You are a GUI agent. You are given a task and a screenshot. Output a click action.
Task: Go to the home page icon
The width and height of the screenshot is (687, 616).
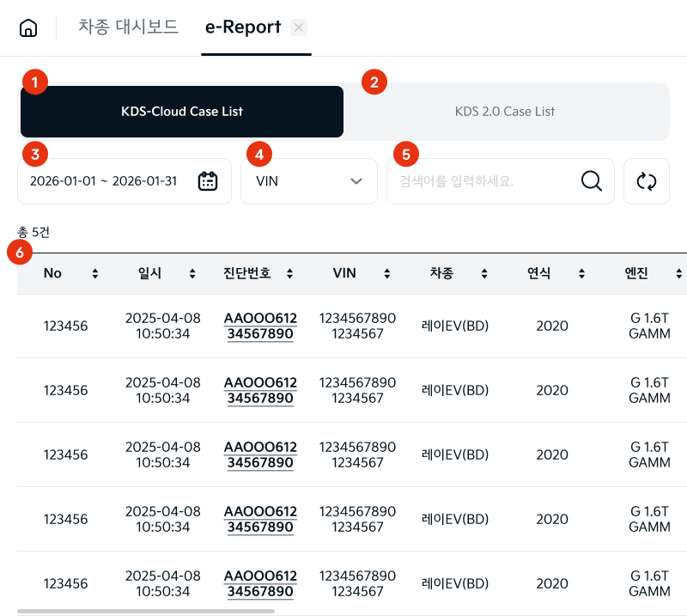point(28,27)
